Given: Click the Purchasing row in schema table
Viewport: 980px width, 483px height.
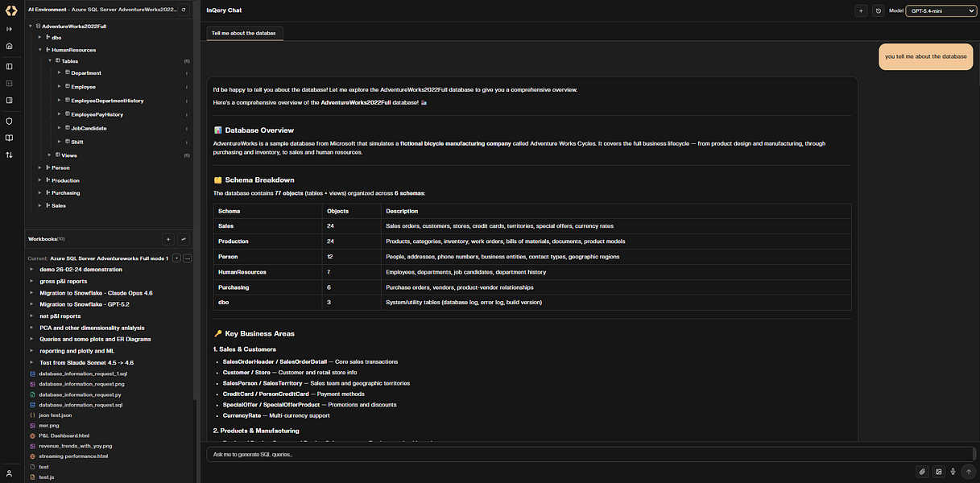Looking at the screenshot, I should [x=532, y=287].
